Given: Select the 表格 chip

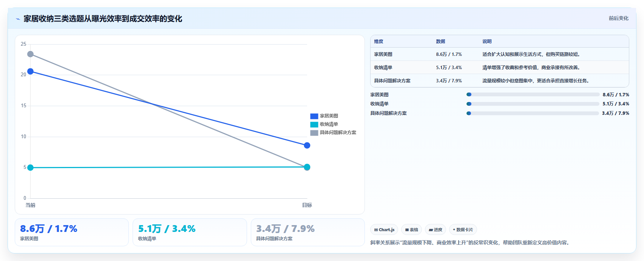Looking at the screenshot, I should click(411, 230).
